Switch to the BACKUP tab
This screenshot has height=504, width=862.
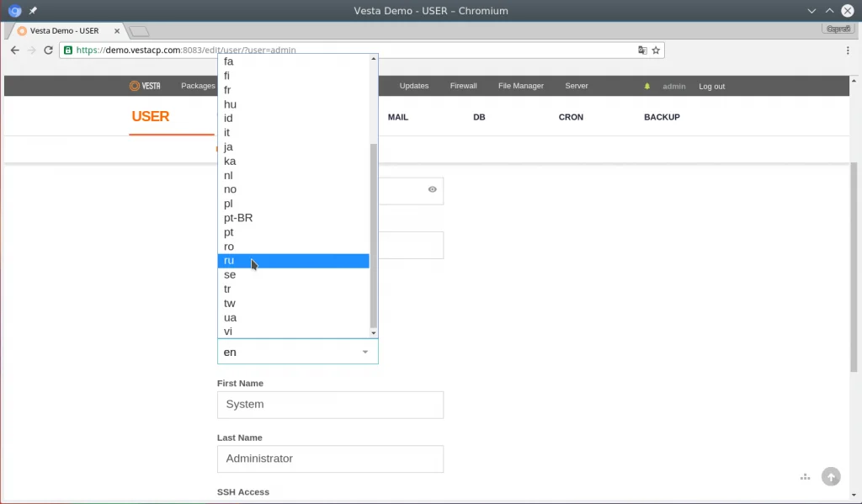click(x=662, y=117)
